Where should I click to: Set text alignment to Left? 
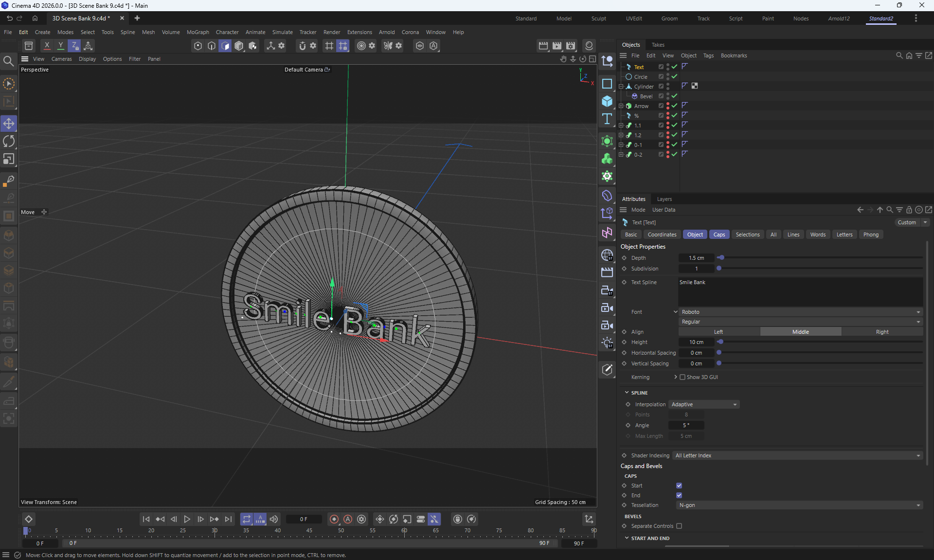[718, 332]
